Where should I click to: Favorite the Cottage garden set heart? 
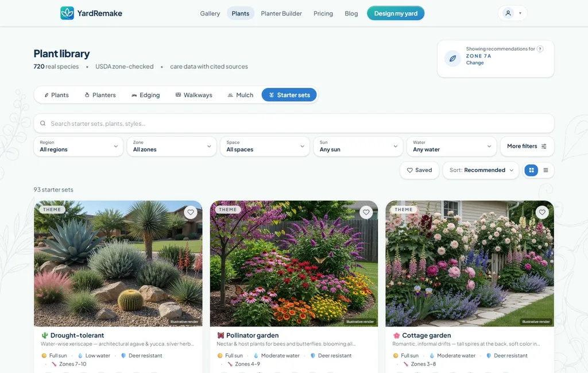click(x=542, y=213)
